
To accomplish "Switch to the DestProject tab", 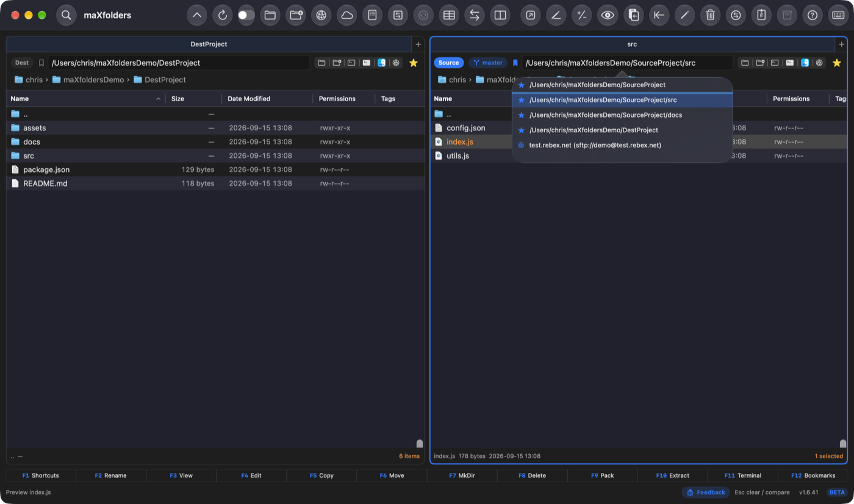I will [x=209, y=44].
